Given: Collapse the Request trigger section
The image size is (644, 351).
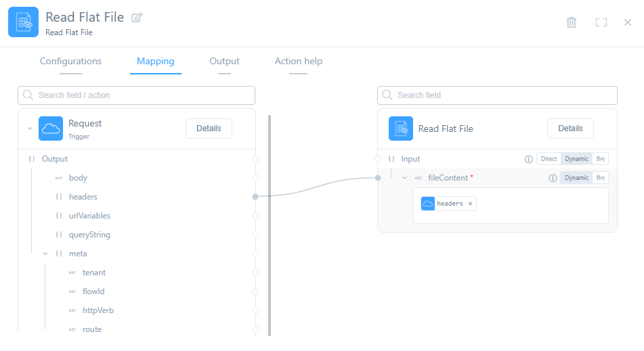Looking at the screenshot, I should pyautogui.click(x=29, y=128).
